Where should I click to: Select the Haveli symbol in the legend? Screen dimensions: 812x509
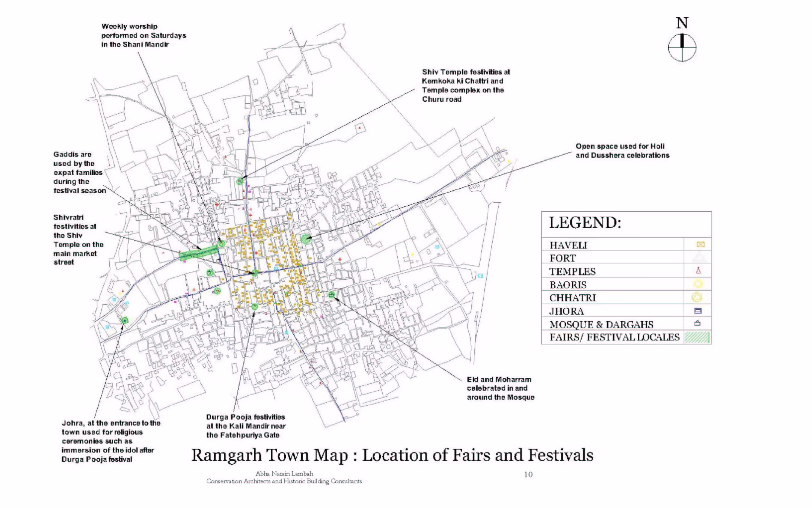pyautogui.click(x=700, y=244)
